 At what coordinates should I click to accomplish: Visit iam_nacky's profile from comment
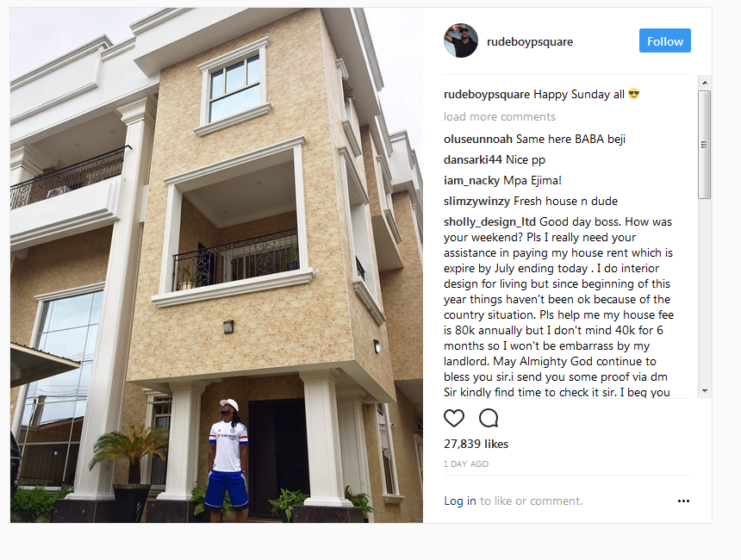click(471, 181)
